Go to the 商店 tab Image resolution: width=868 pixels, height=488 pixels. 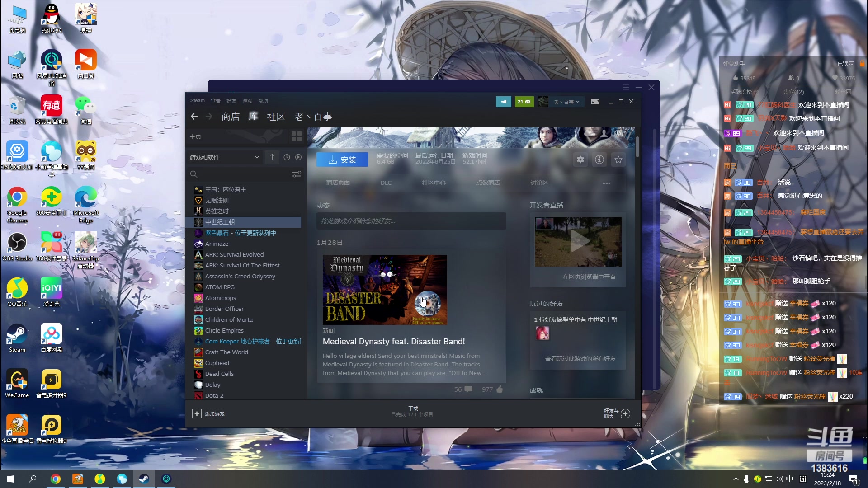(231, 117)
